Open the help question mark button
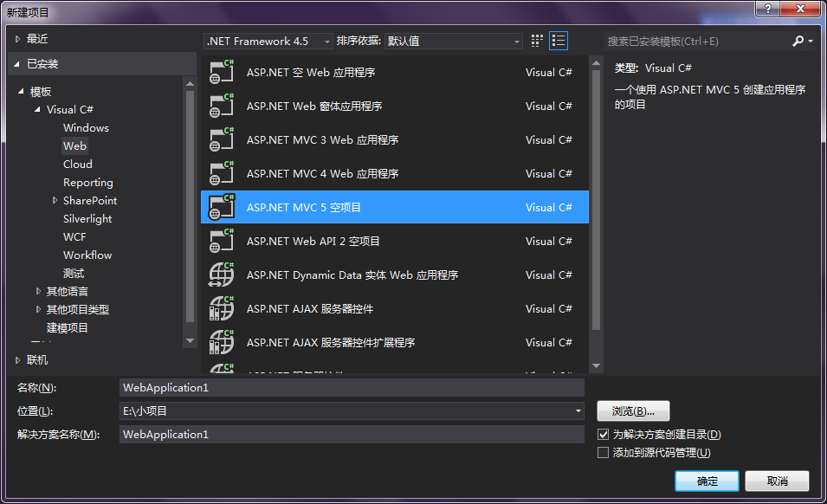The image size is (827, 504). point(768,9)
